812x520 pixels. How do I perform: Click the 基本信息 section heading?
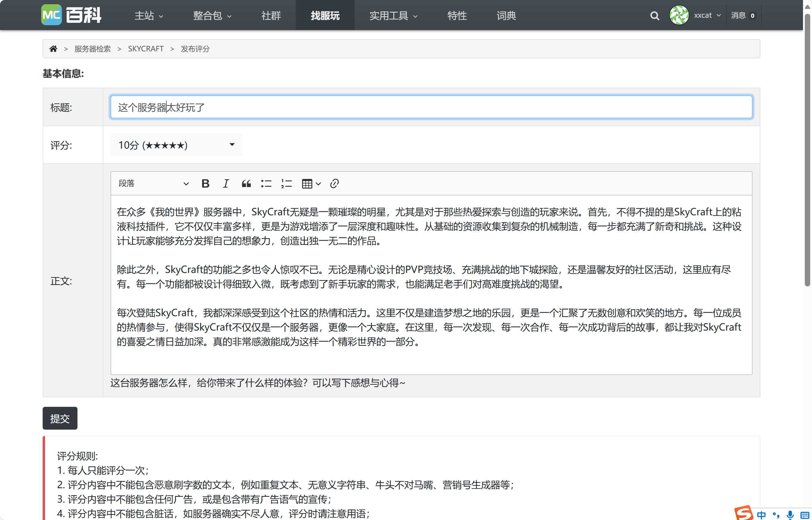[x=63, y=73]
